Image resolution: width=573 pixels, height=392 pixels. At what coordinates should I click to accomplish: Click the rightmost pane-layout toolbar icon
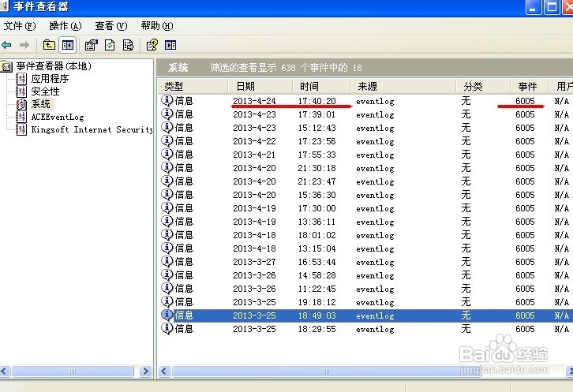tap(170, 45)
